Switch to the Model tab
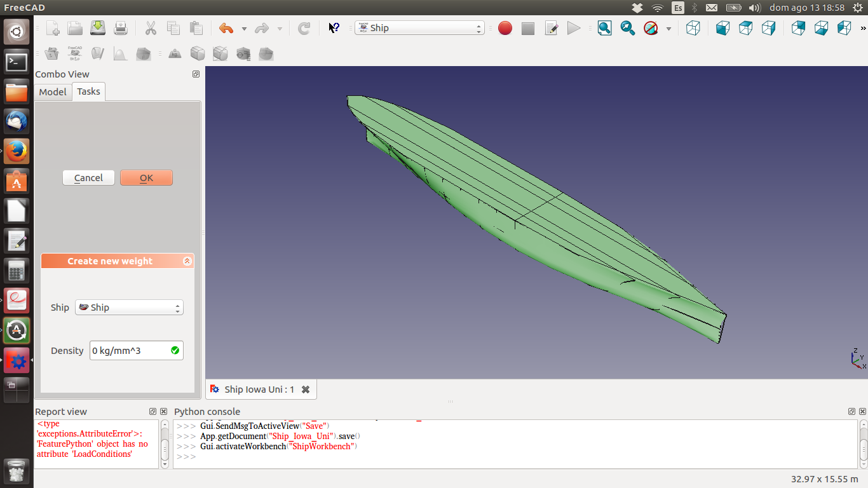The image size is (868, 488). tap(53, 92)
